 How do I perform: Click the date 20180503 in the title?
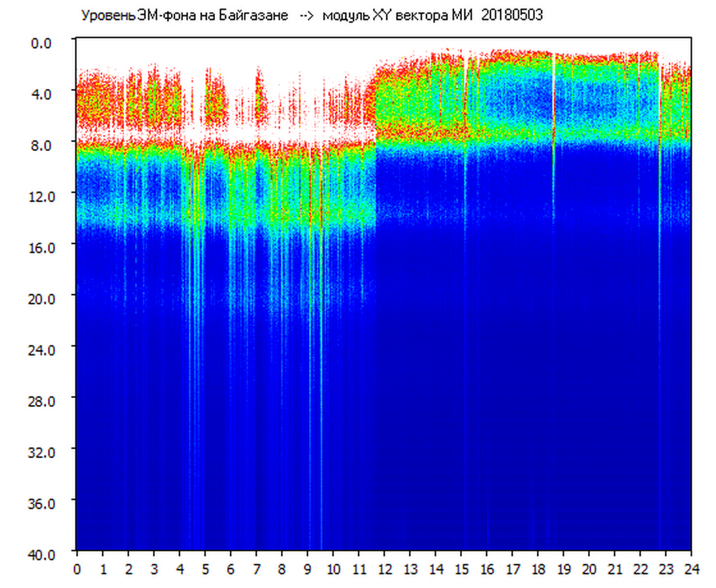tap(512, 16)
